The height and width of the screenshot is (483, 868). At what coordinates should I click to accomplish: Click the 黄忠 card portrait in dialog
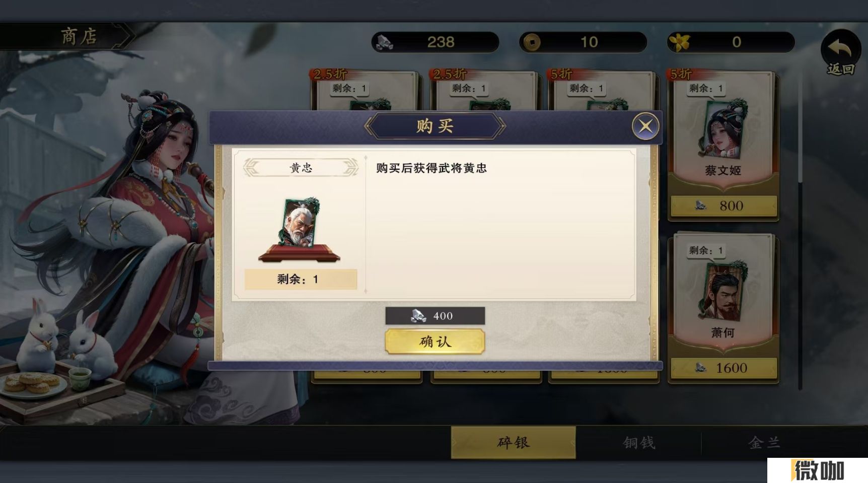(300, 223)
